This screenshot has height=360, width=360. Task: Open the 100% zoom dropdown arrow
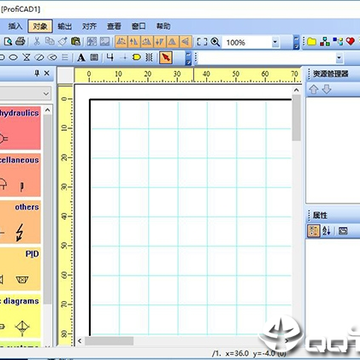tap(275, 42)
